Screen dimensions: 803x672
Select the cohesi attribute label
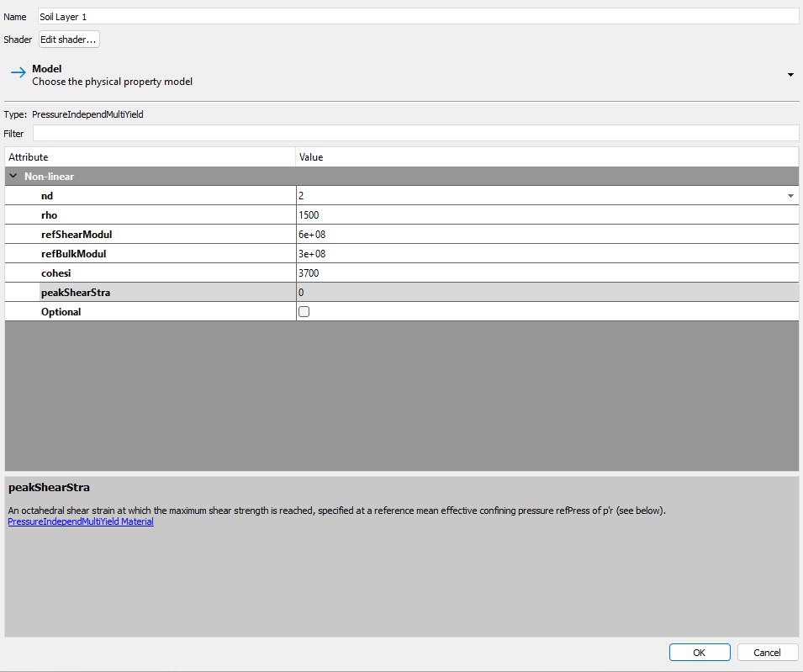(55, 273)
